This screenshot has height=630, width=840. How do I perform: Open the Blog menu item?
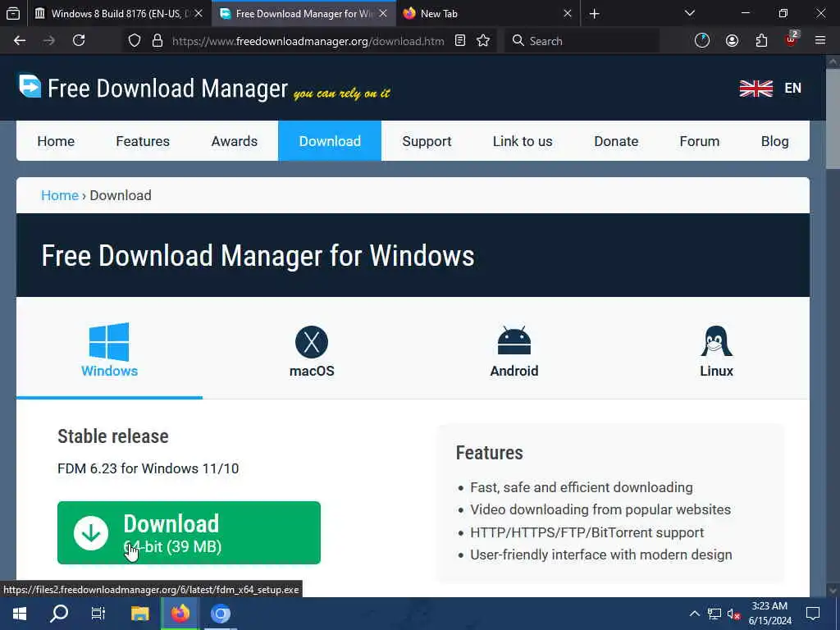(774, 141)
